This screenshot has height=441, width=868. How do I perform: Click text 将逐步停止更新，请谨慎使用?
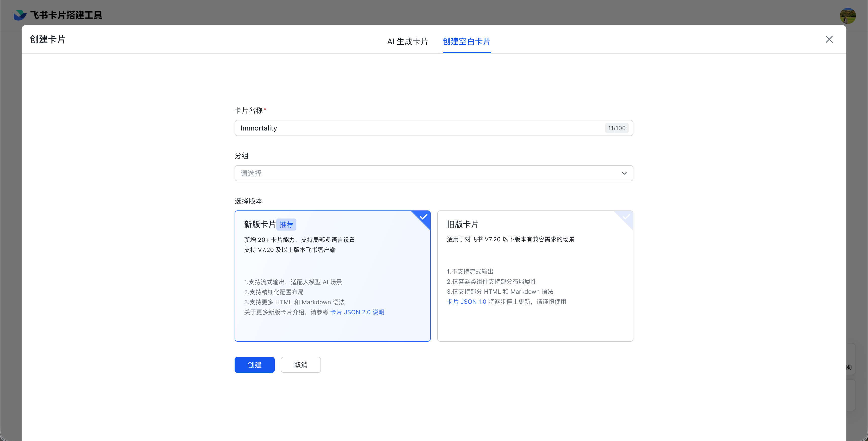click(x=527, y=302)
